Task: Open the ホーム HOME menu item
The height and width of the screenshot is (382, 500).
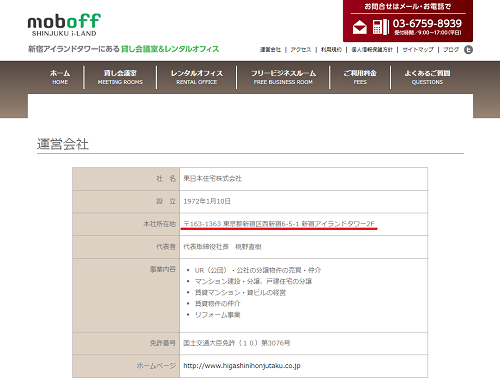Action: pos(60,77)
